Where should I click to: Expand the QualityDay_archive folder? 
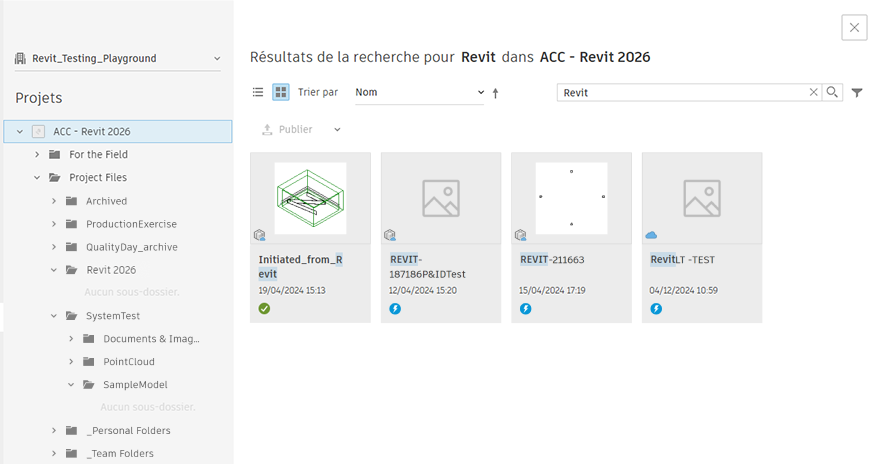[x=54, y=247]
